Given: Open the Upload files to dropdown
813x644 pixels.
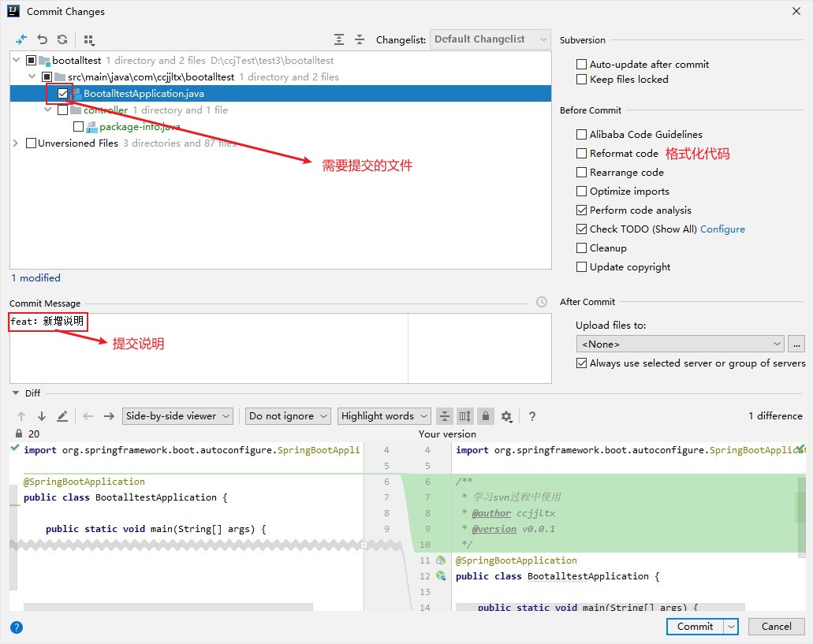Looking at the screenshot, I should point(680,344).
